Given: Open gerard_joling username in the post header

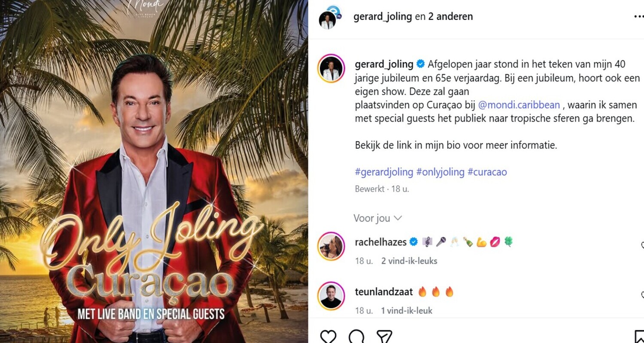Looking at the screenshot, I should (383, 17).
